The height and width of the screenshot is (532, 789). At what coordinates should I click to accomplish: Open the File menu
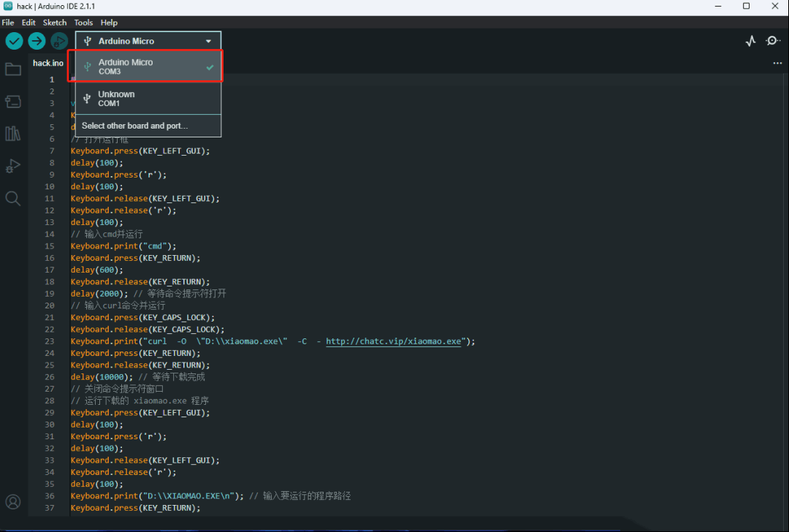(x=8, y=22)
